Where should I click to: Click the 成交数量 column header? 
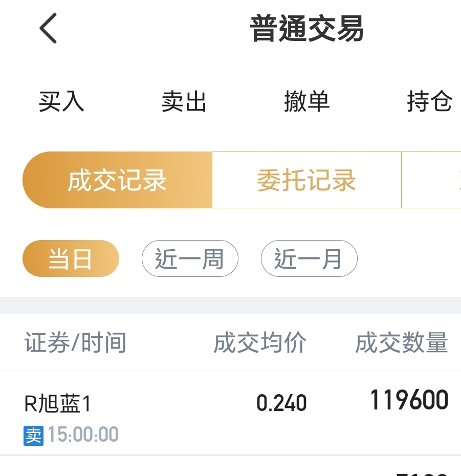pyautogui.click(x=402, y=342)
